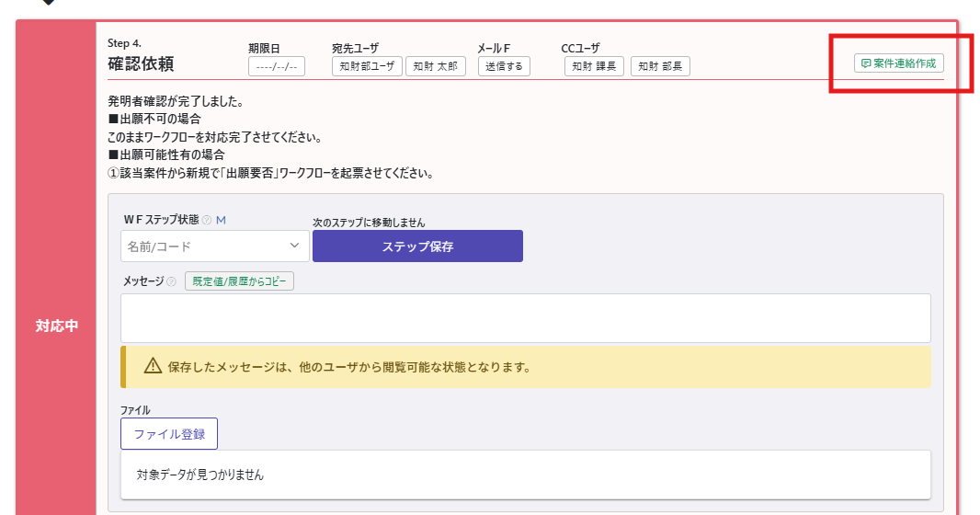Click the help icon beside メッセージ

pyautogui.click(x=172, y=281)
